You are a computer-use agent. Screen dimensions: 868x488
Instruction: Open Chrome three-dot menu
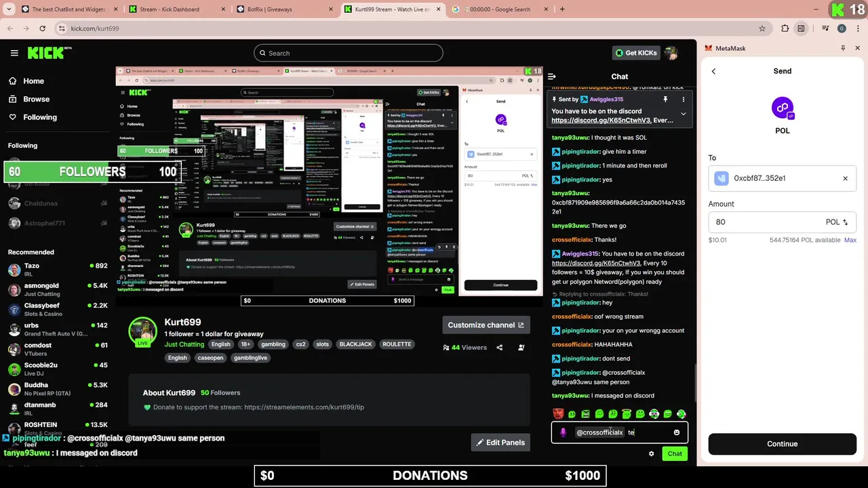(x=857, y=28)
